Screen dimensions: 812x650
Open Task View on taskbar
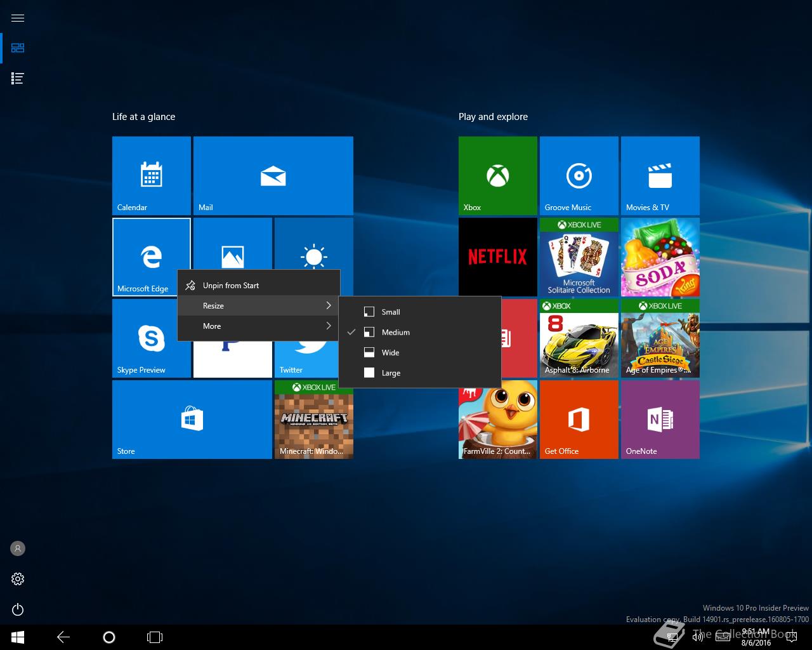coord(155,637)
